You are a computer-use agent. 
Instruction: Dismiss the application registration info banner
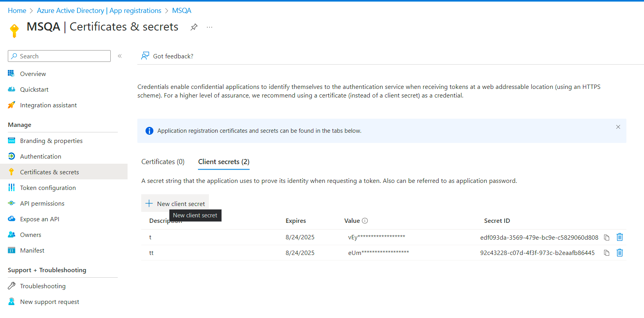[618, 127]
